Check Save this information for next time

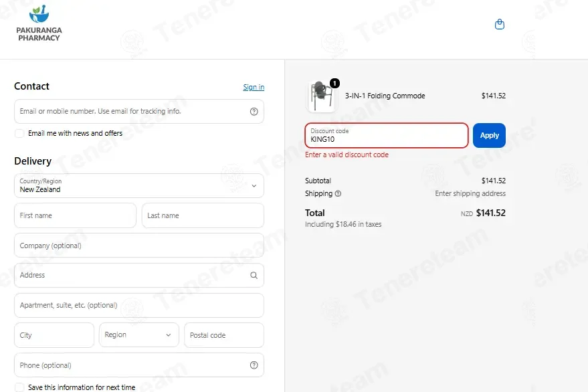coord(19,387)
